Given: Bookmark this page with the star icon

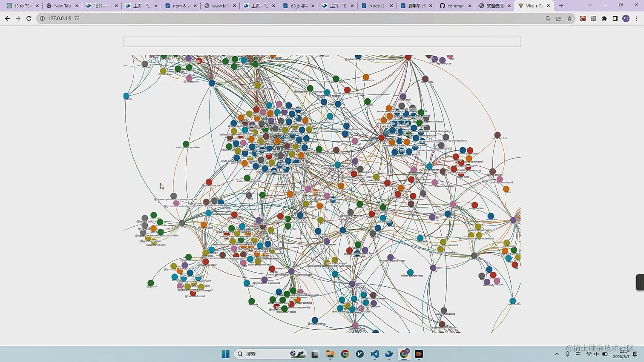Looking at the screenshot, I should [569, 18].
